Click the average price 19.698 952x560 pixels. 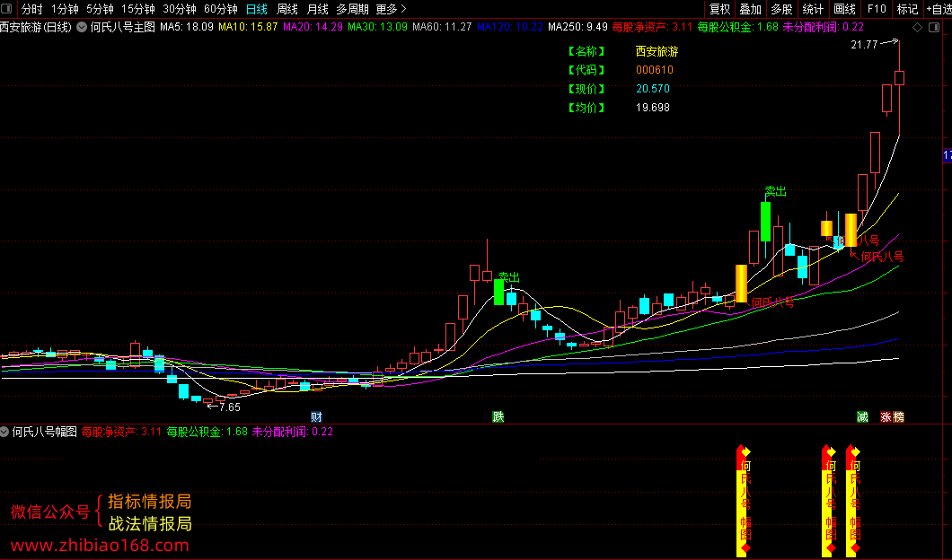[653, 108]
